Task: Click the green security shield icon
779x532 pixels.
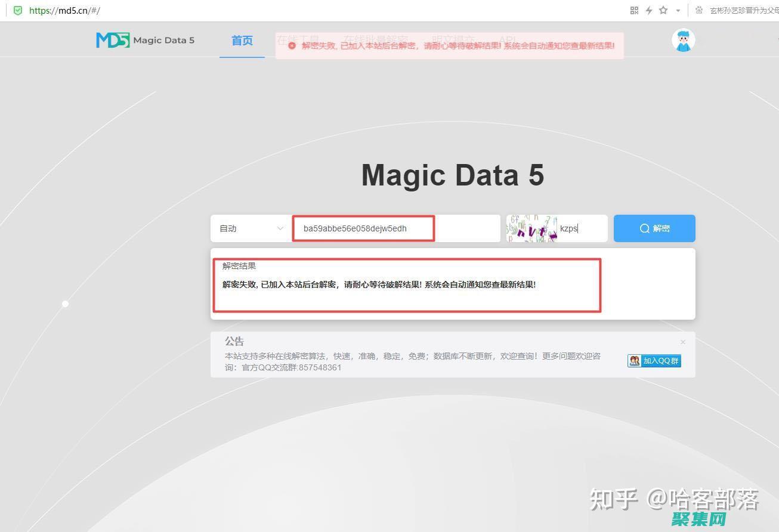Action: click(18, 10)
